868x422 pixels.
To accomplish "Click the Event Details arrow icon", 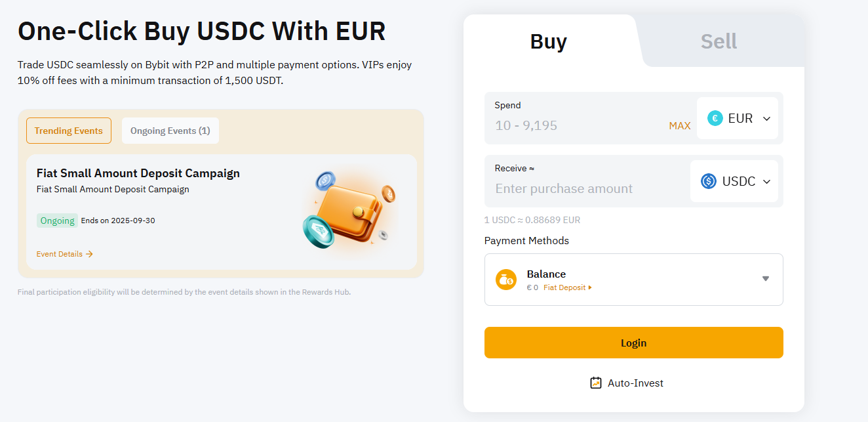I will click(x=89, y=254).
